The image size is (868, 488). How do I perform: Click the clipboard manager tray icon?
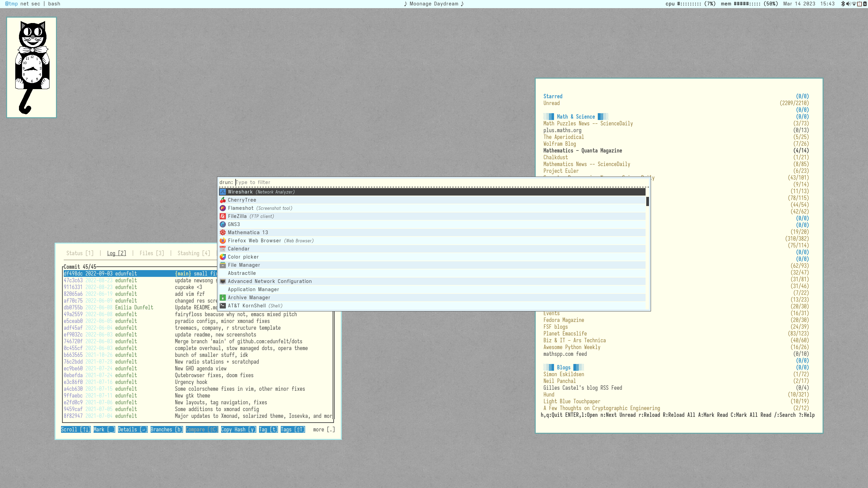pyautogui.click(x=860, y=4)
